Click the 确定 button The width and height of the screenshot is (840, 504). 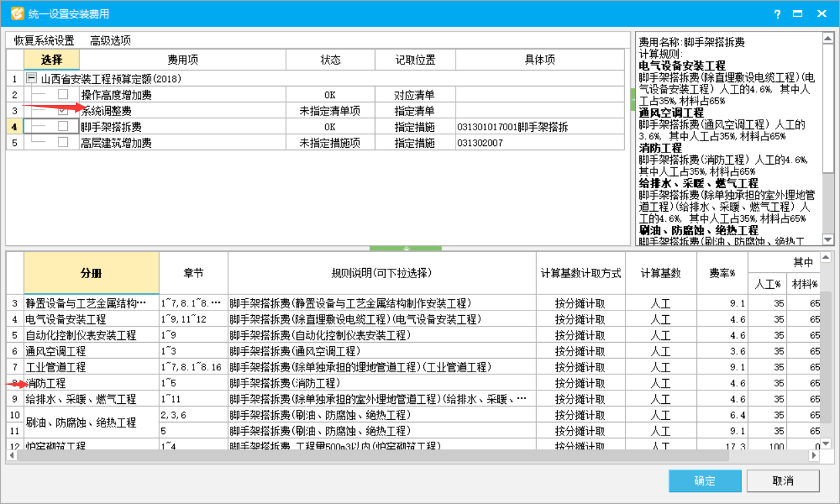pyautogui.click(x=705, y=481)
